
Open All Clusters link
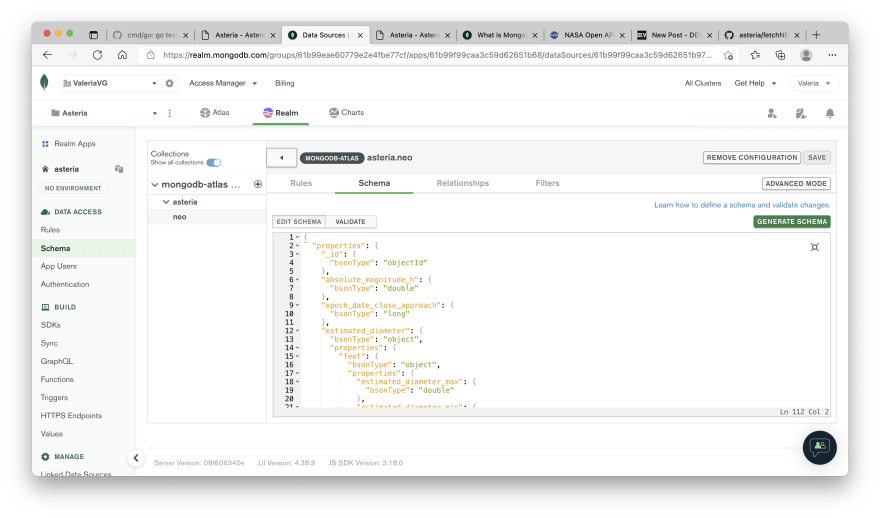[x=703, y=83]
